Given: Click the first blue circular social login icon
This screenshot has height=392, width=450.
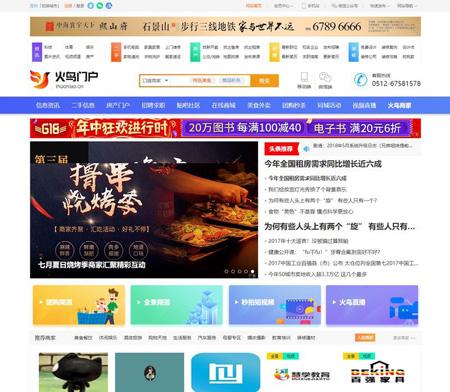Looking at the screenshot, I should (x=91, y=6).
